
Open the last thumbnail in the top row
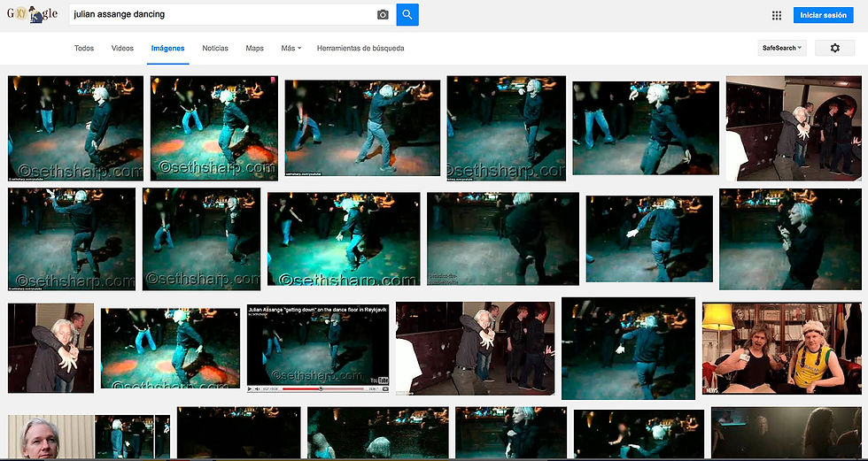point(794,128)
